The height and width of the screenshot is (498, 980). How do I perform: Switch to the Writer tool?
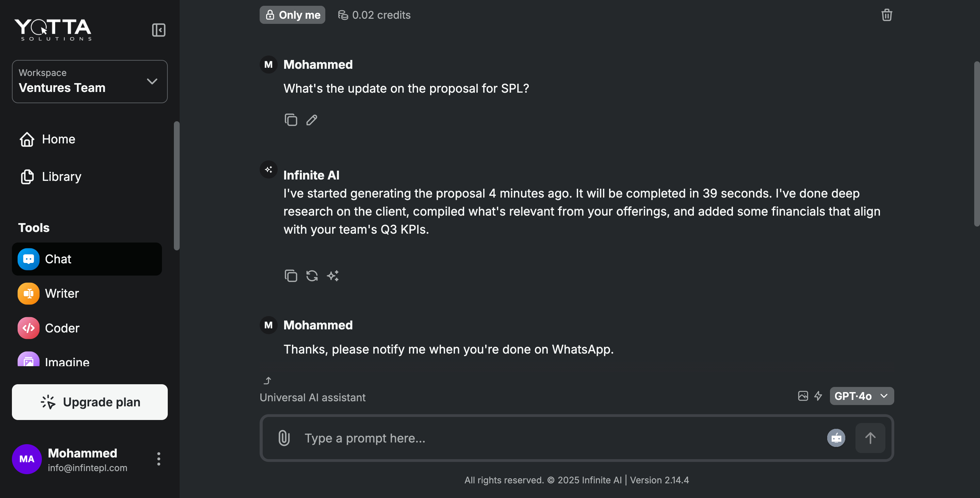point(62,293)
